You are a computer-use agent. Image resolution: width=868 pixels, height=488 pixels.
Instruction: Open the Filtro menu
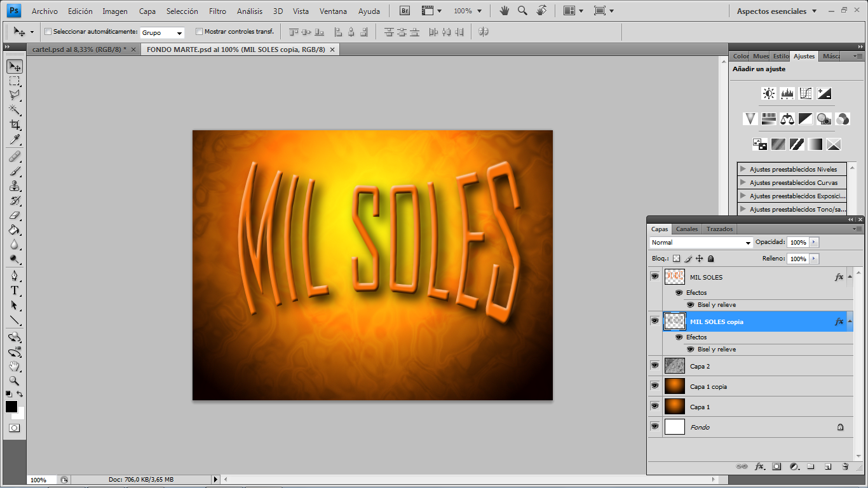click(x=217, y=11)
